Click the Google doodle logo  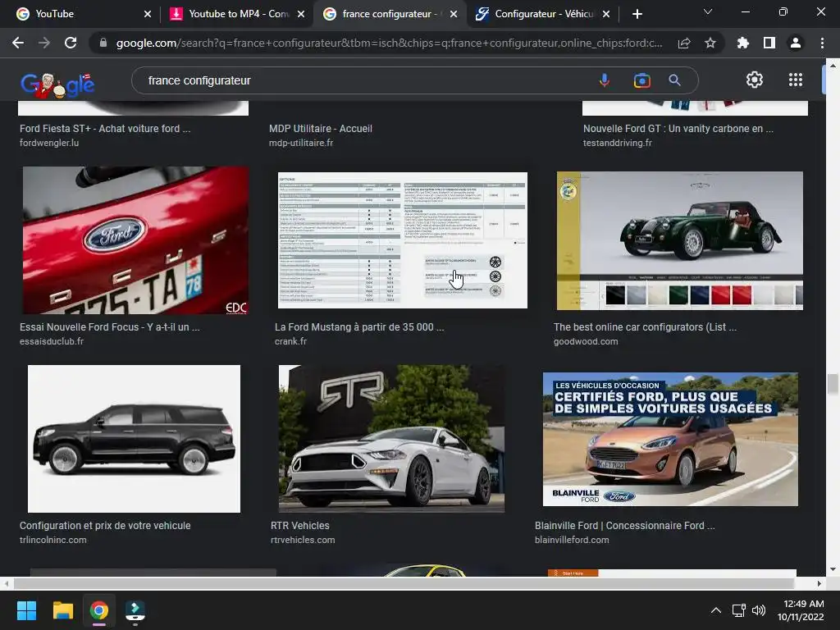pos(57,85)
